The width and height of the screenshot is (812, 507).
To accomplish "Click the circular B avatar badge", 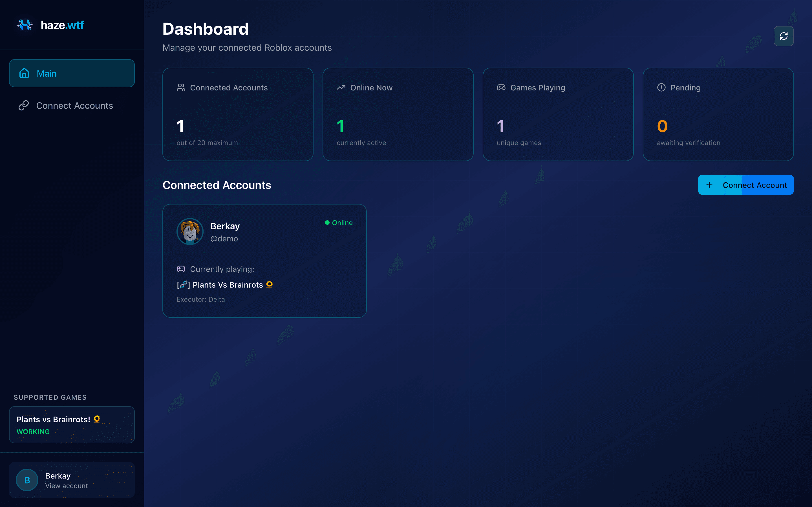I will [x=27, y=480].
